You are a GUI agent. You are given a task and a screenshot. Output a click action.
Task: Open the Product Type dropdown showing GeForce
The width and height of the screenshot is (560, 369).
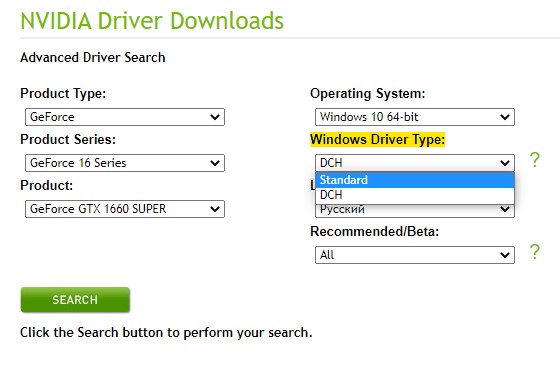tap(125, 117)
